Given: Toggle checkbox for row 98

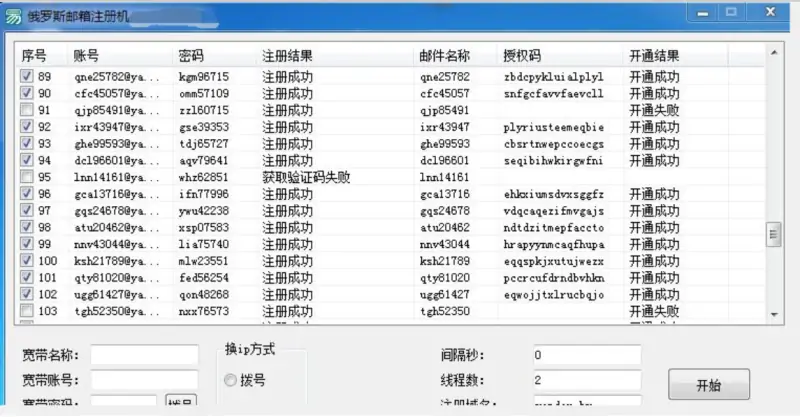Looking at the screenshot, I should tap(27, 227).
